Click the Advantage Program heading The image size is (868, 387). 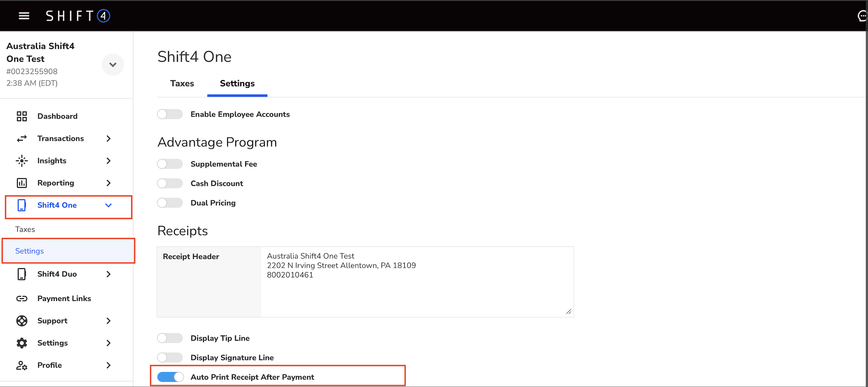tap(217, 142)
